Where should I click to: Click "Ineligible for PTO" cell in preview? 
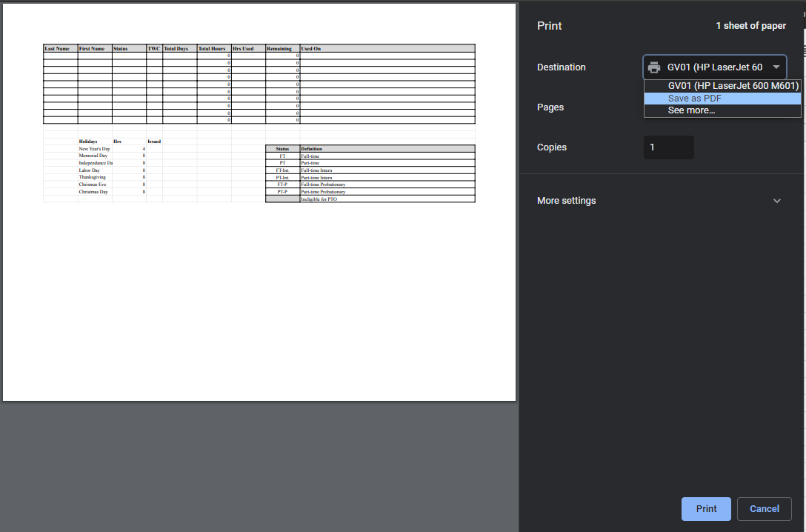click(x=319, y=199)
